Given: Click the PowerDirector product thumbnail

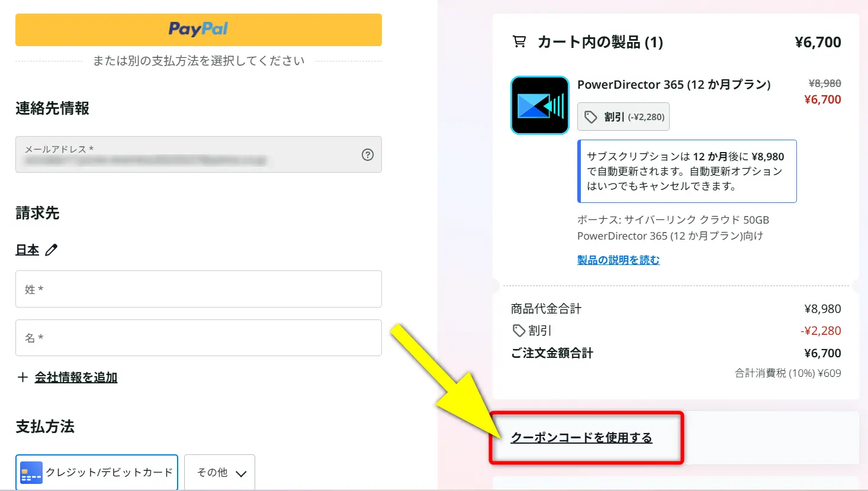Looking at the screenshot, I should pos(540,105).
